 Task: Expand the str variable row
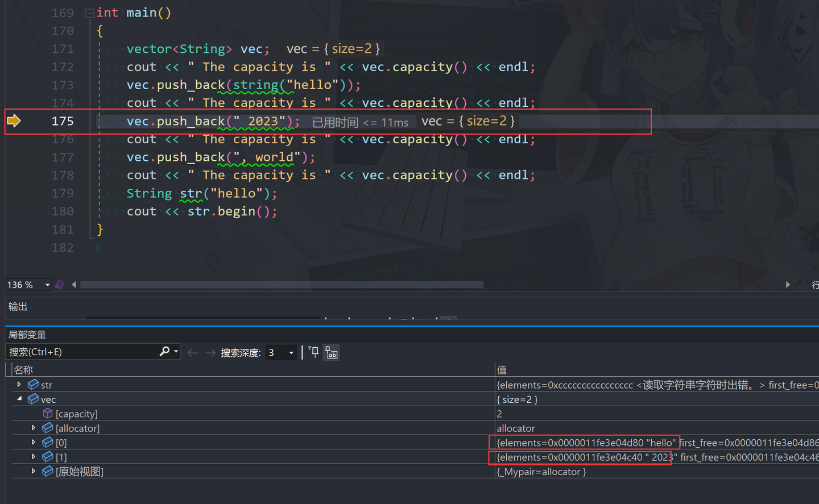19,385
